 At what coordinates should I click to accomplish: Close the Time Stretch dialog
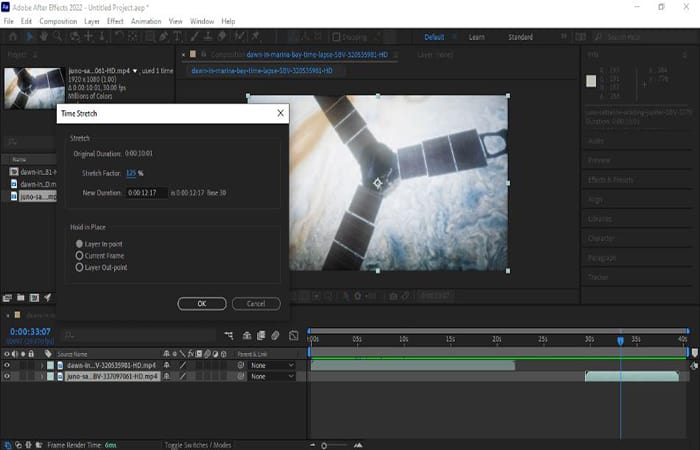point(280,113)
